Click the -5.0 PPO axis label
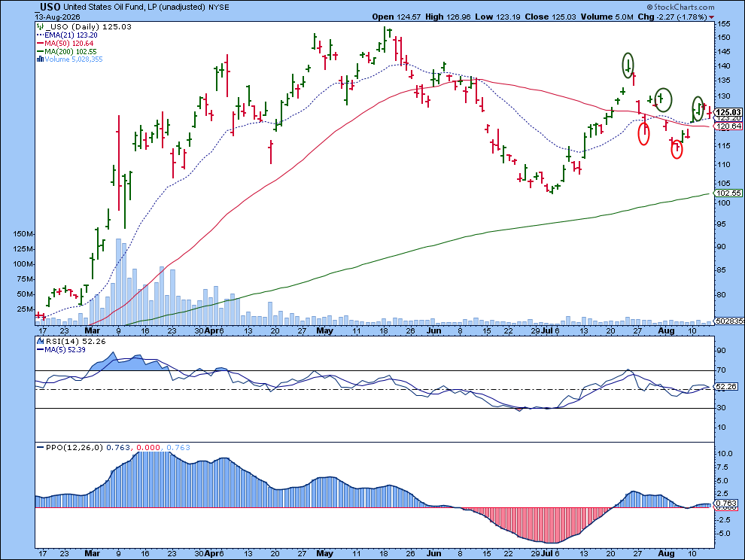745x560 pixels. coord(723,534)
